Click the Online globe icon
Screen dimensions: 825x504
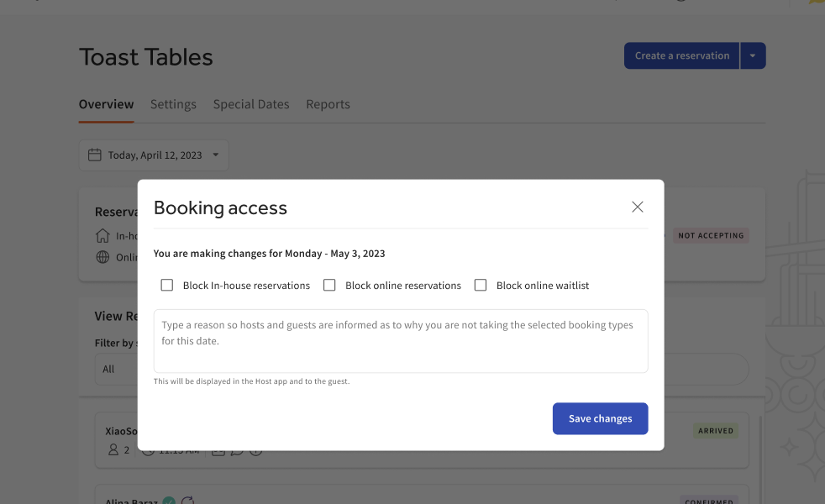[102, 257]
